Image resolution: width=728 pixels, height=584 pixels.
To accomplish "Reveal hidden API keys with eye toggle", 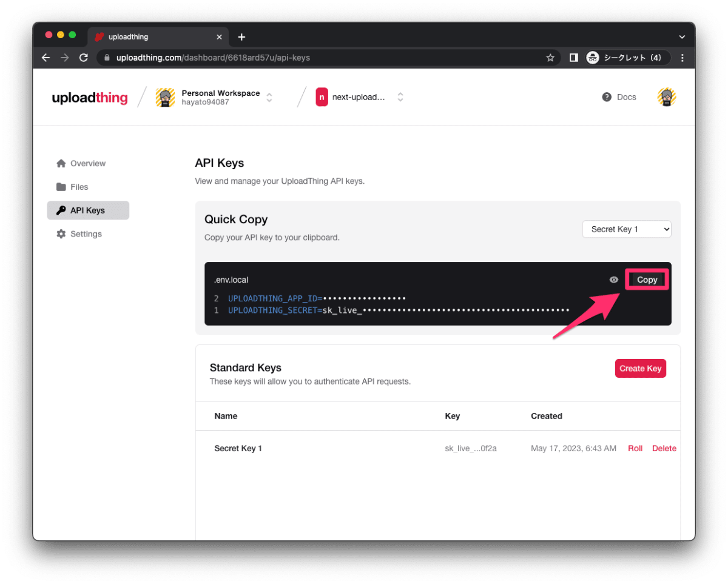I will (613, 280).
